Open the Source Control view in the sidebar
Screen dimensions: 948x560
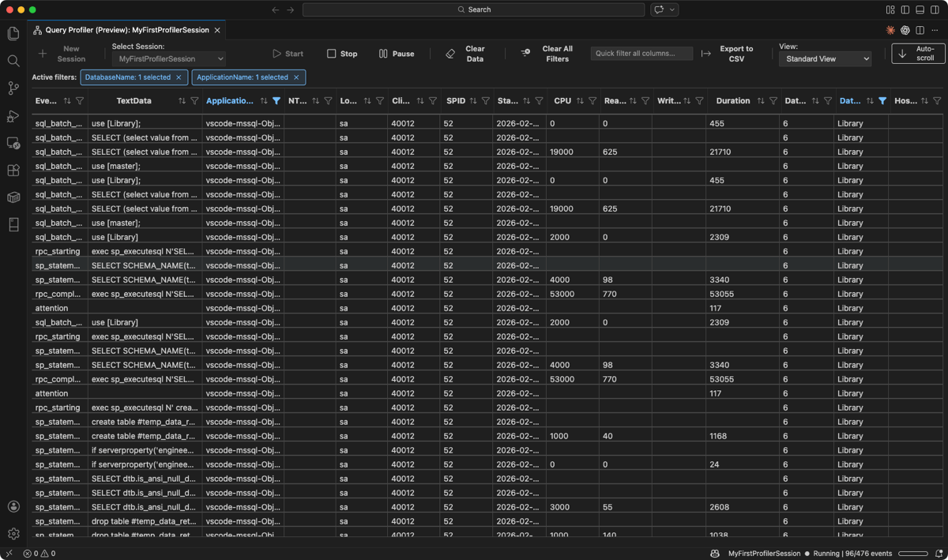coord(13,88)
